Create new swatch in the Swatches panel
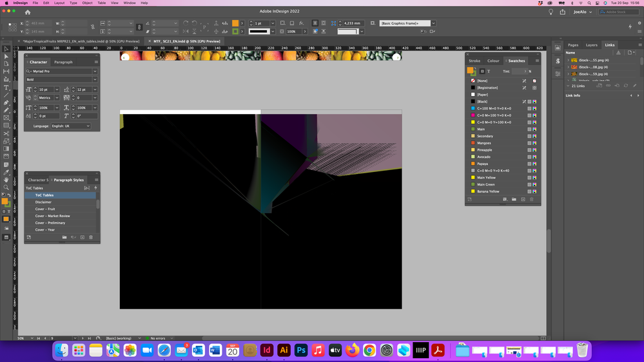 523,200
